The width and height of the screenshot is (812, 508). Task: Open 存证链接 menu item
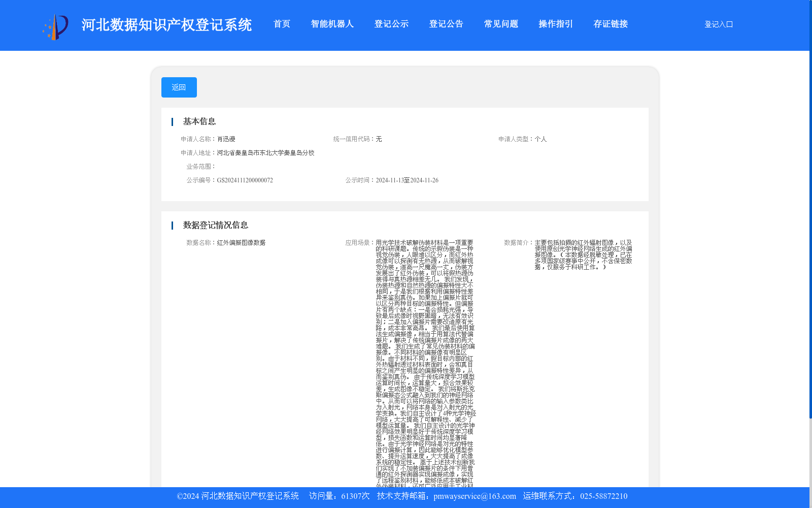click(x=611, y=24)
